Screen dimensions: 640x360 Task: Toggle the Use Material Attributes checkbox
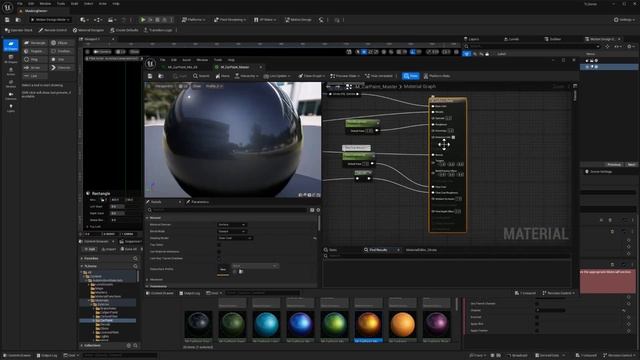pos(219,251)
